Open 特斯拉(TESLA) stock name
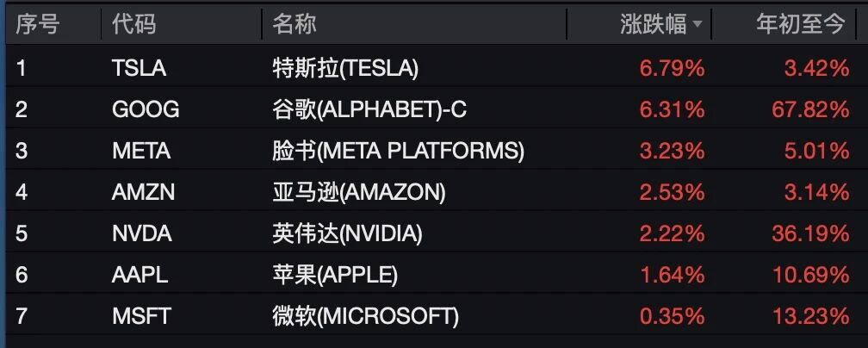The width and height of the screenshot is (868, 348). 345,68
